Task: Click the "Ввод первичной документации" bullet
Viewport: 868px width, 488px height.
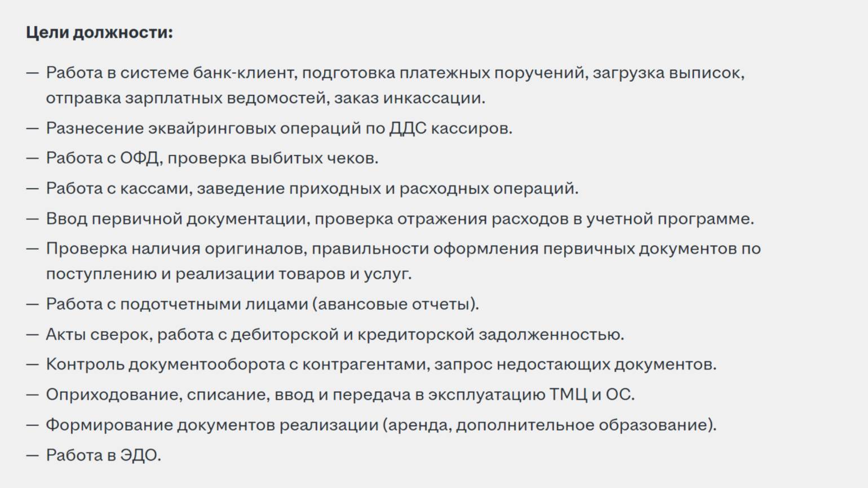Action: [400, 219]
